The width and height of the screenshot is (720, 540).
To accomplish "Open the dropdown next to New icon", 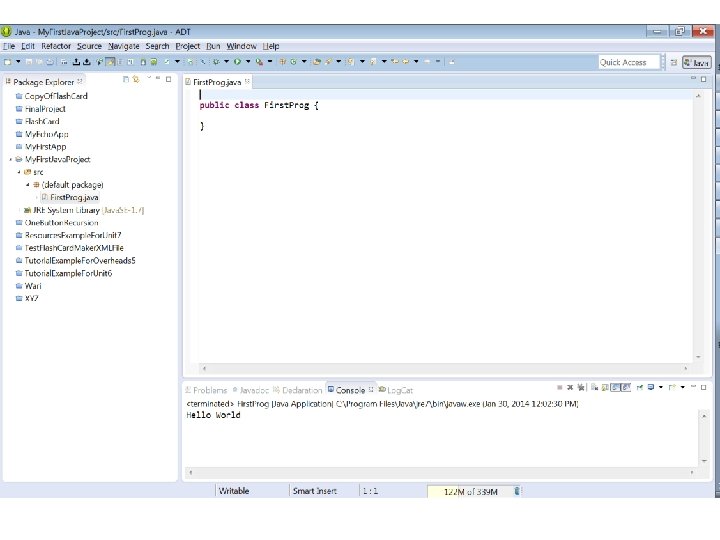I will pos(18,62).
